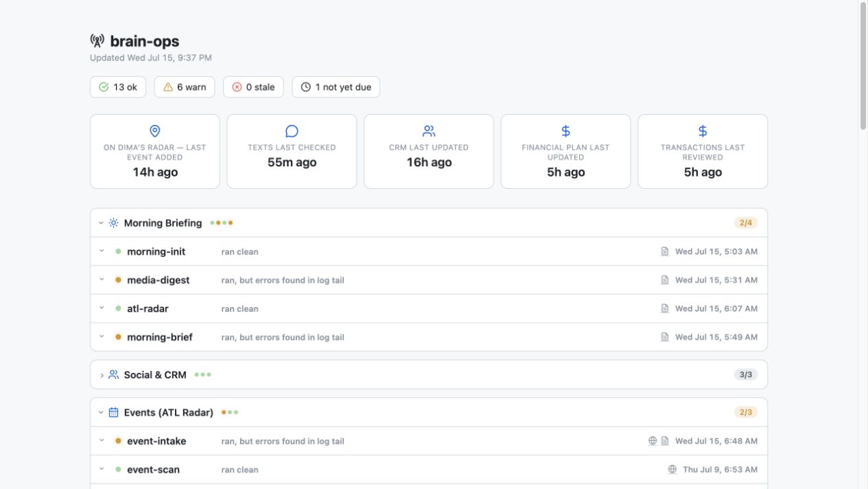Viewport: 868px width, 489px height.
Task: Click the globe icon in event-intake row
Action: 653,442
